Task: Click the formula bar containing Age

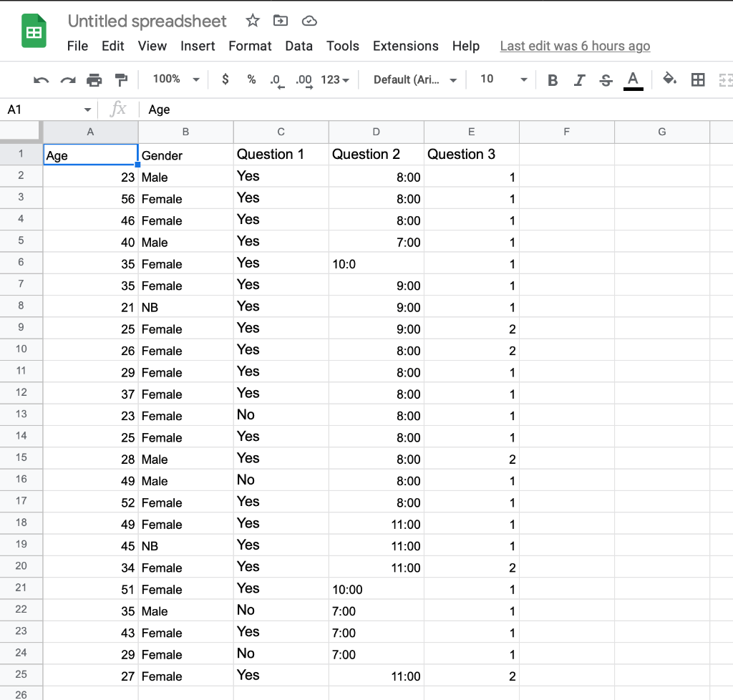Action: [435, 110]
